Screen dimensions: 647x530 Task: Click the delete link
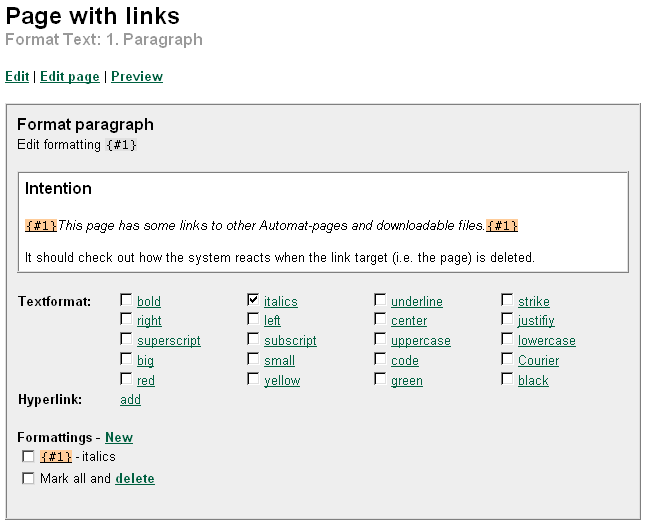pos(135,478)
